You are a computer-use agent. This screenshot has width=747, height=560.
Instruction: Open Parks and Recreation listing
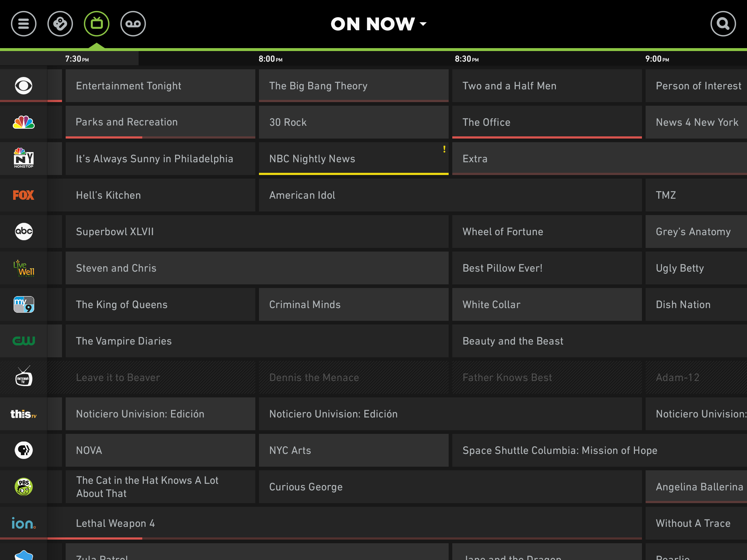[x=160, y=122]
